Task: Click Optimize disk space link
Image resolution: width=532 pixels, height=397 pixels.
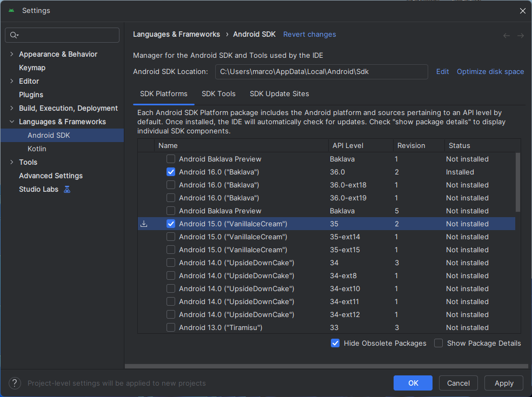Action: (x=490, y=71)
